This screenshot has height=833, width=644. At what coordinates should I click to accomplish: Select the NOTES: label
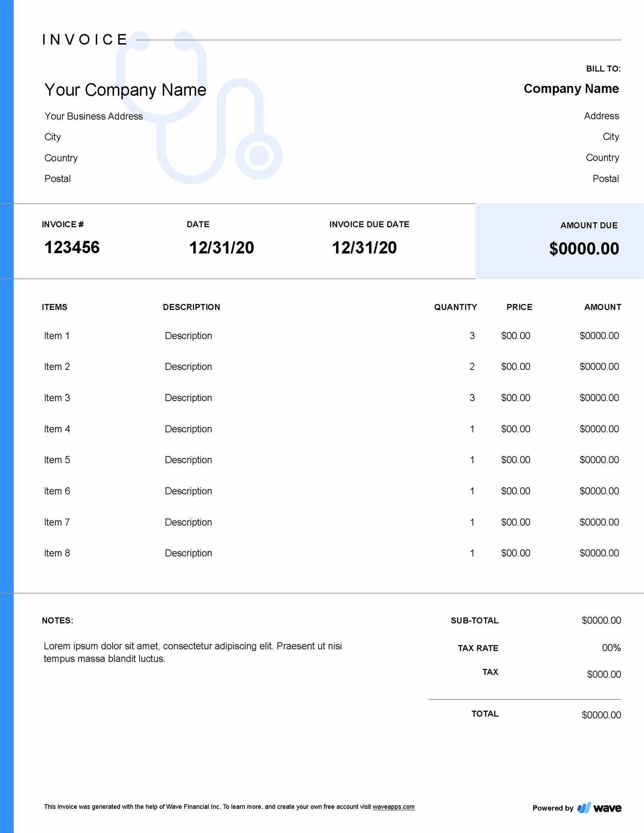tap(58, 621)
